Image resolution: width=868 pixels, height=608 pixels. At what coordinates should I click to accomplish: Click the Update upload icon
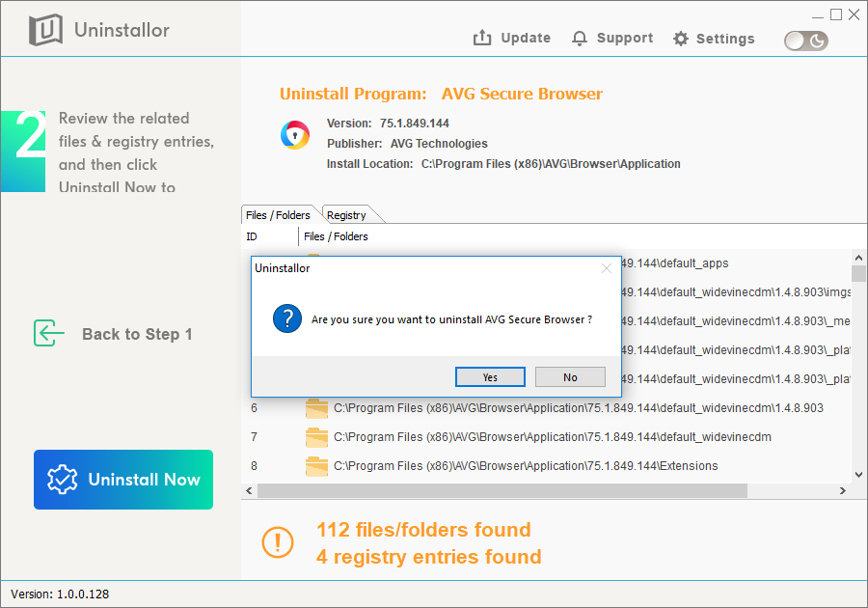[482, 38]
